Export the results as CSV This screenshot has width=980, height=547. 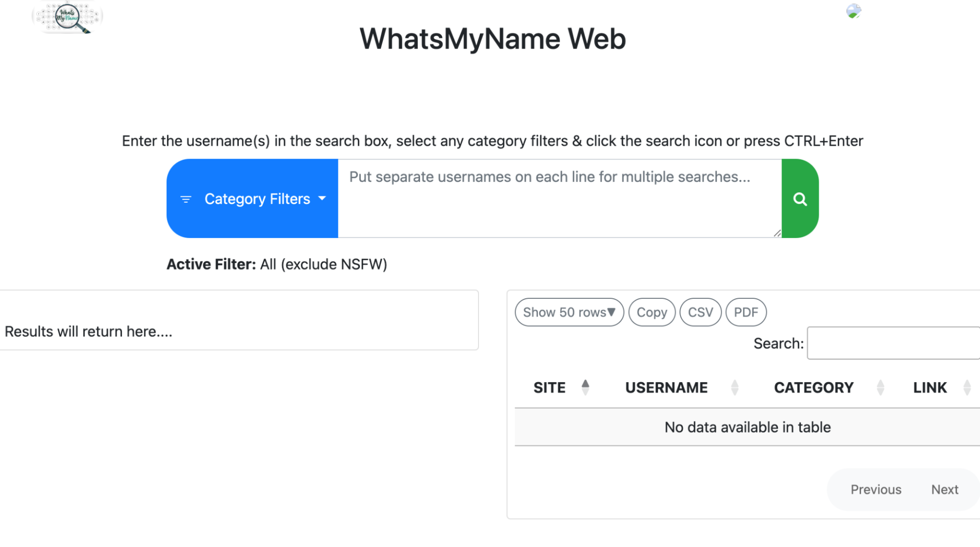(x=700, y=312)
